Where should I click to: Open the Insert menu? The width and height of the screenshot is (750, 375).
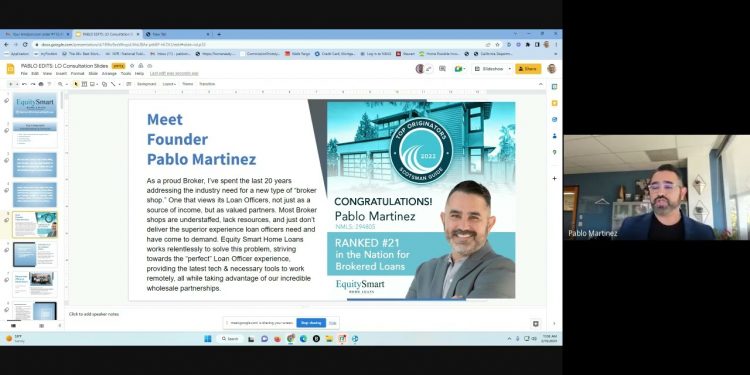(61, 74)
